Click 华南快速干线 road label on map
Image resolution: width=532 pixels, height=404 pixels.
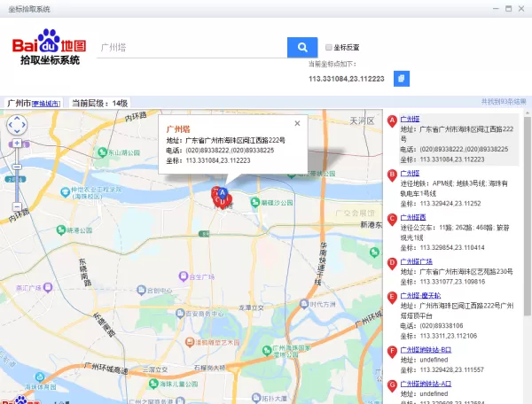pos(323,263)
